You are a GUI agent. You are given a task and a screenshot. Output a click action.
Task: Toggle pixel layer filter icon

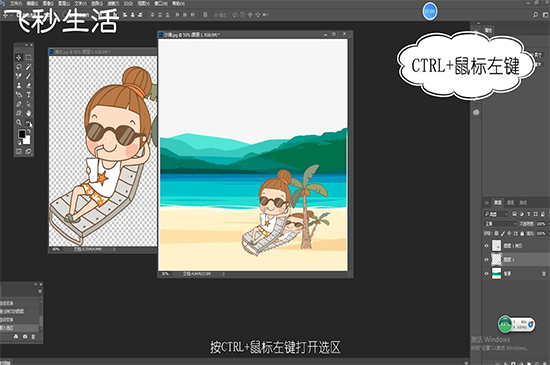(x=515, y=214)
